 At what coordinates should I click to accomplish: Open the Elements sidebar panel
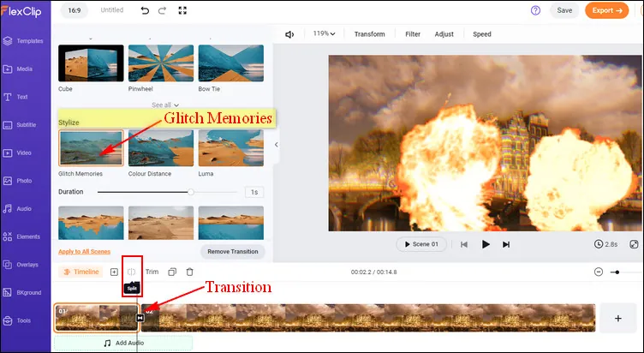(x=21, y=236)
